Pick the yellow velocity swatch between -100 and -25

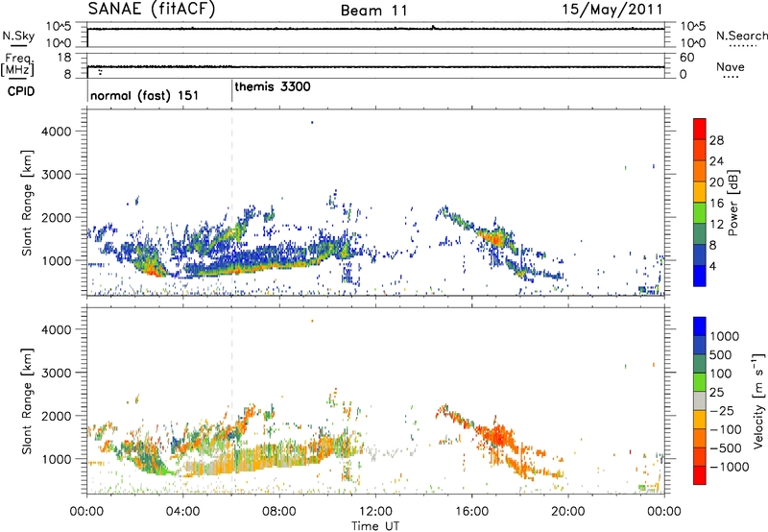[x=700, y=420]
